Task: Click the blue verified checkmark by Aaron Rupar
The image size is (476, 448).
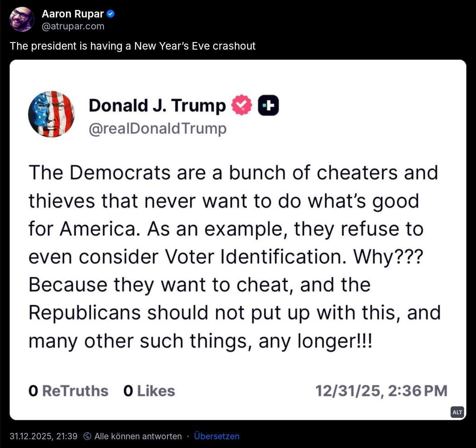Action: (x=111, y=14)
